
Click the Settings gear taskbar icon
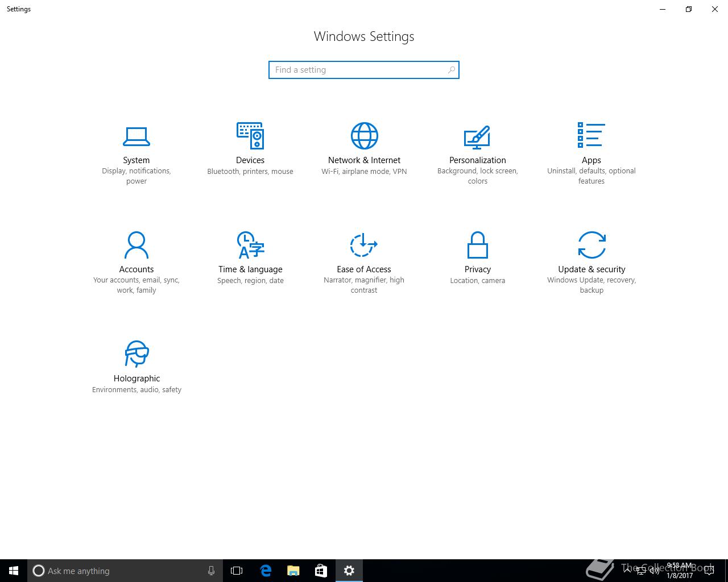click(349, 571)
